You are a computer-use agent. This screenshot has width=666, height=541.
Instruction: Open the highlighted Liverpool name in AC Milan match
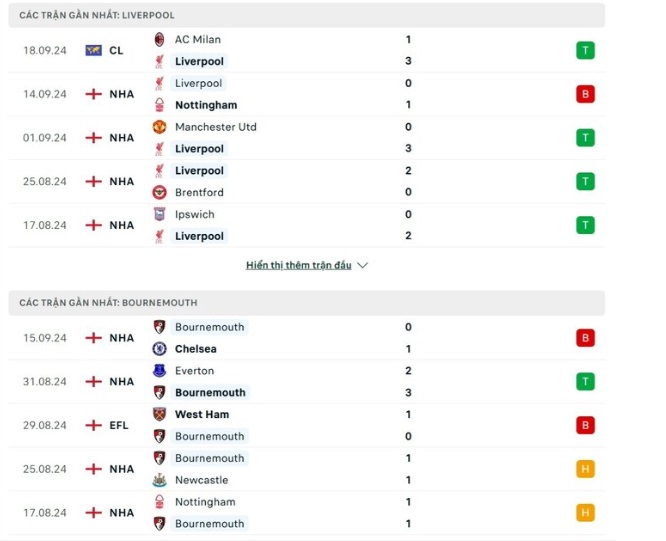click(199, 61)
